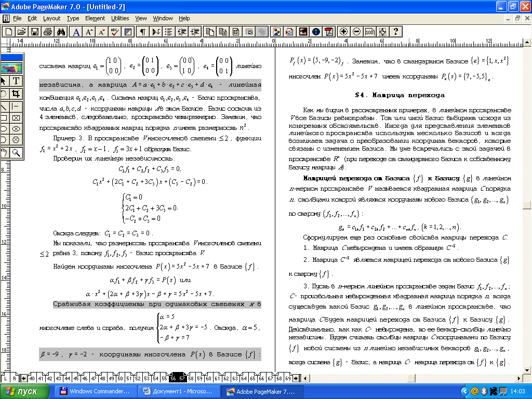Viewport: 532px width, 399px height.
Task: Open Help via the question mark icon
Action: 395,32
